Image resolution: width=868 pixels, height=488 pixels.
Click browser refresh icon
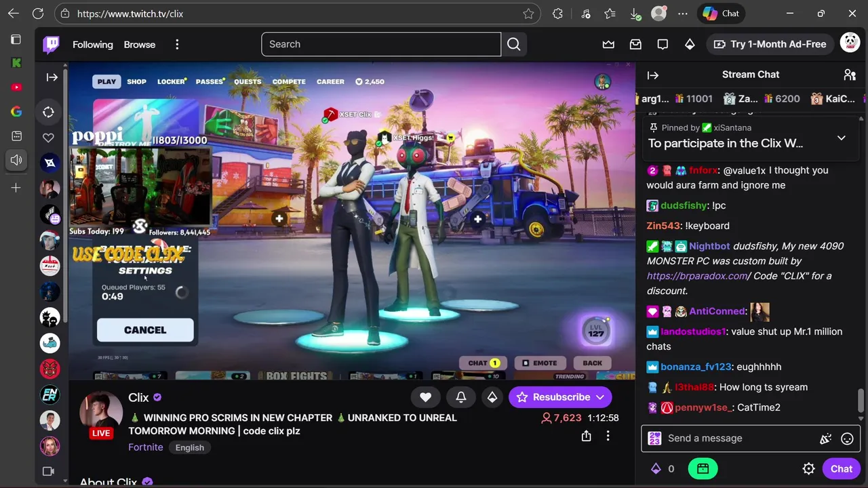coord(38,14)
